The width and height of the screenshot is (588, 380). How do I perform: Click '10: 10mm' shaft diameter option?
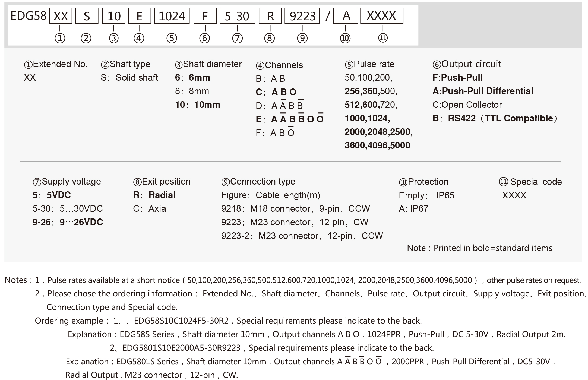198,105
